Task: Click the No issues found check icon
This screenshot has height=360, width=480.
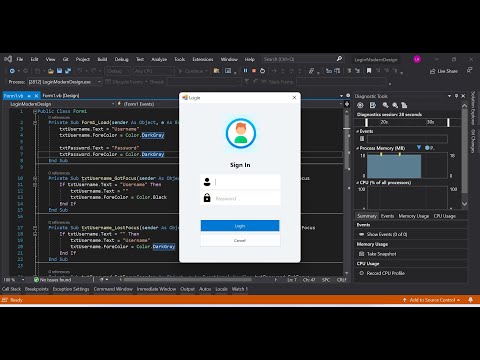Action: tap(36, 280)
